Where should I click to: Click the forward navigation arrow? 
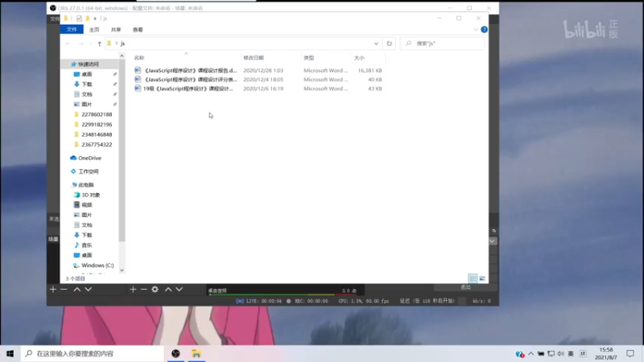click(81, 43)
